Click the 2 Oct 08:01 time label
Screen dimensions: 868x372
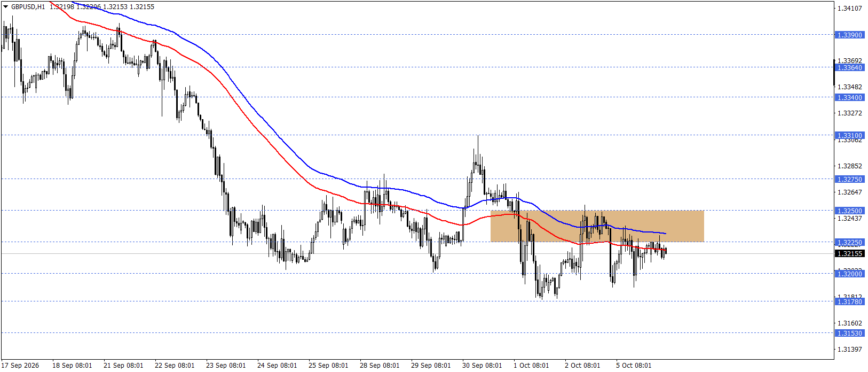pyautogui.click(x=582, y=366)
